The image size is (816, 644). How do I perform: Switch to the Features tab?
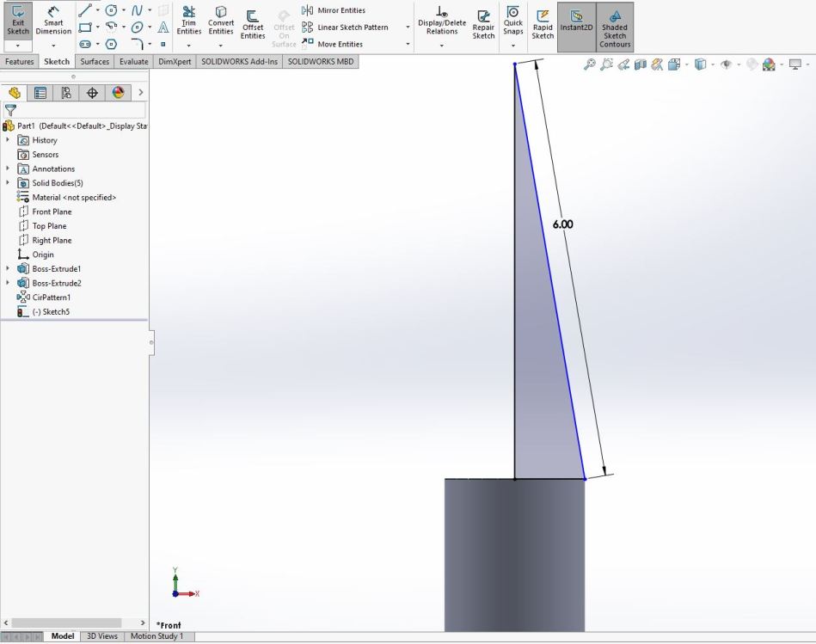click(x=20, y=62)
